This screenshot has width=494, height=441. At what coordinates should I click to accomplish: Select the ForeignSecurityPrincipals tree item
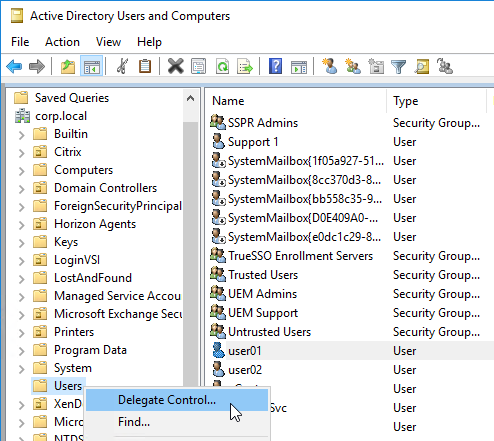click(x=118, y=206)
